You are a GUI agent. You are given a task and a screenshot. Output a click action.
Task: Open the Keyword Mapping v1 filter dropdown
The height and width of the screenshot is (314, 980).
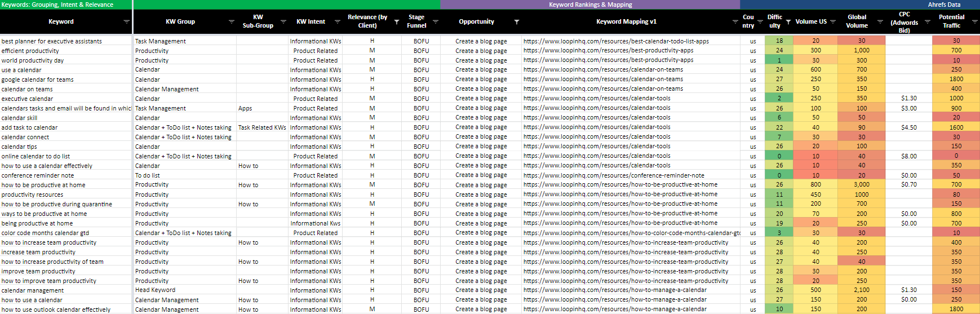coord(735,22)
